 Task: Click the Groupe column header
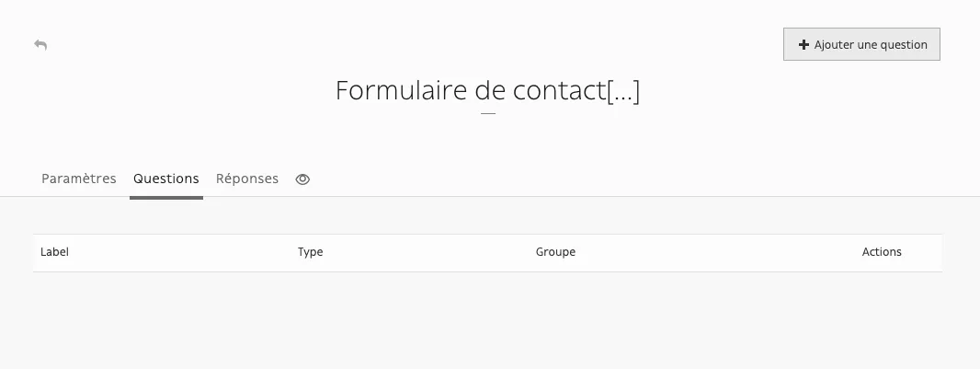coord(555,252)
